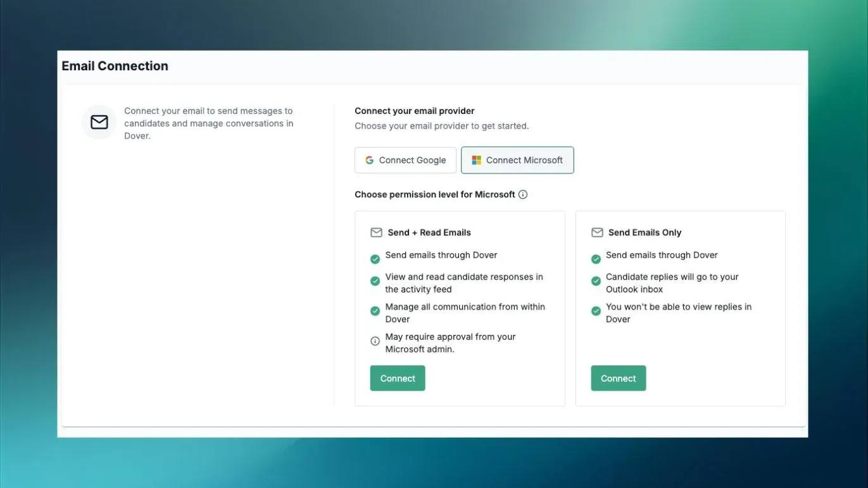Viewport: 868px width, 488px height.
Task: Click checkmark beside You won't be able to view
Action: 596,311
